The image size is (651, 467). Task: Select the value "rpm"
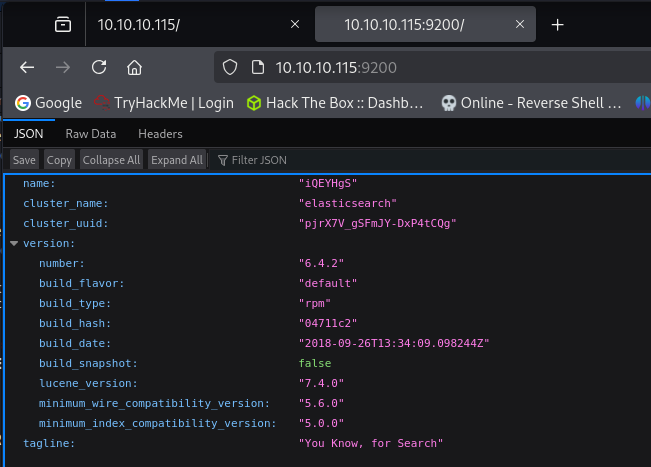click(x=315, y=303)
